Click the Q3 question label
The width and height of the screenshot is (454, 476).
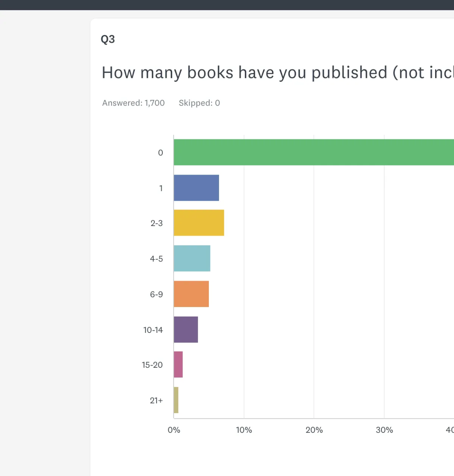click(108, 39)
